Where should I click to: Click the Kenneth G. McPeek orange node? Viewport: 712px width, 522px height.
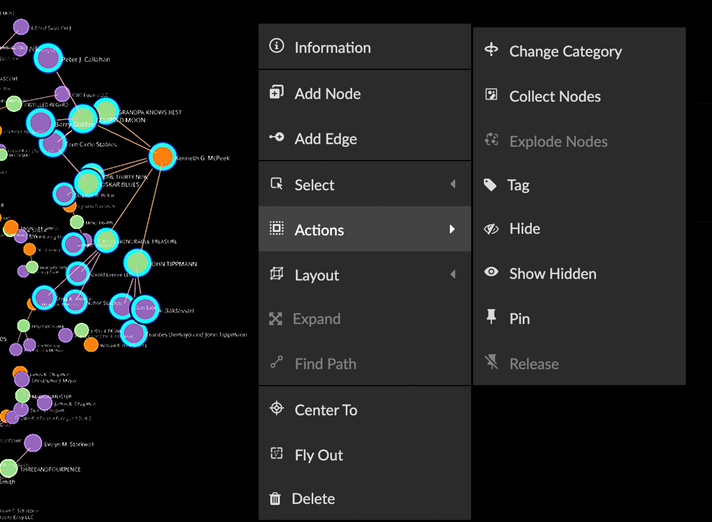point(162,157)
